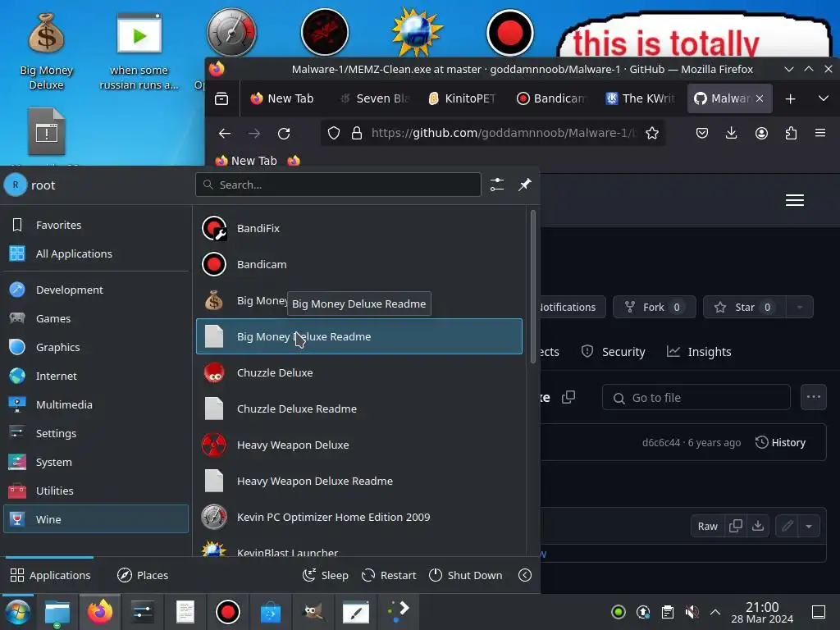Show hidden system tray icons arrow
Screen dimensions: 840x630
714,612
